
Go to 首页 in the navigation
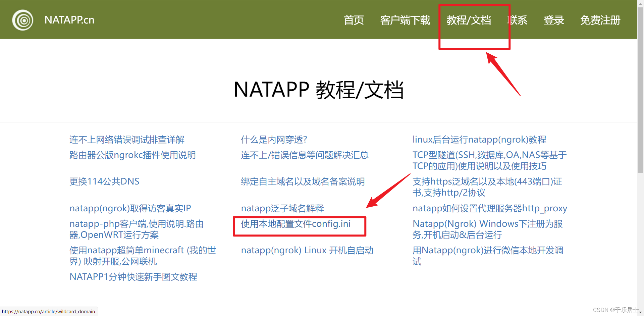354,20
